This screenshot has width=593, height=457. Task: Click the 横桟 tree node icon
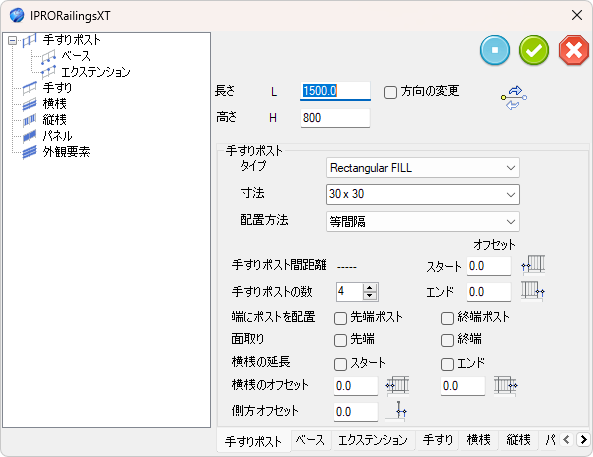tap(29, 104)
